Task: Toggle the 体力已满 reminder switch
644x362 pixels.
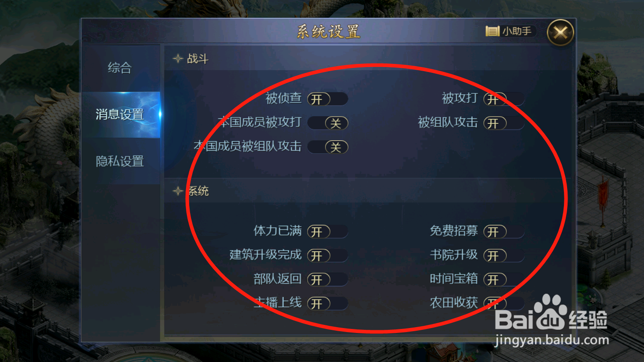Action: pos(327,232)
